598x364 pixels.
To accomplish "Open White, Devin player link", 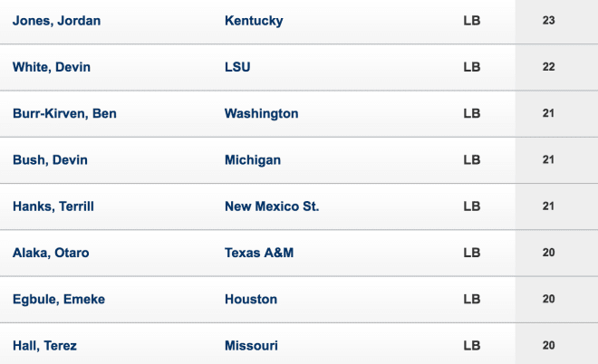I will pos(52,67).
